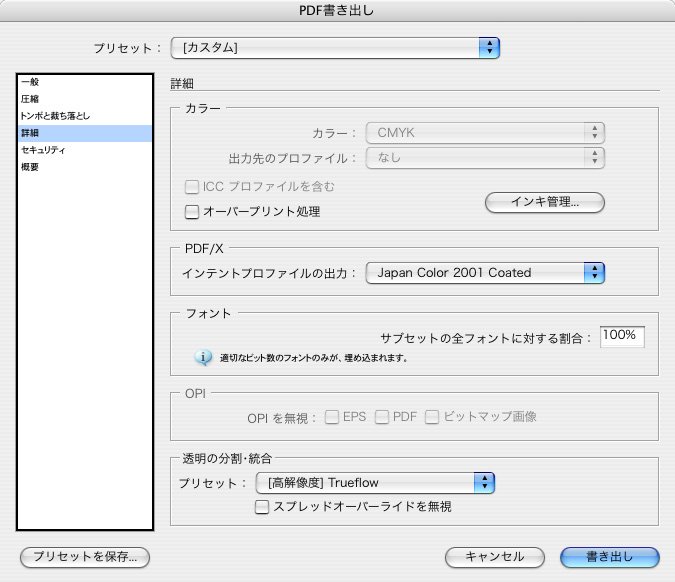This screenshot has height=582, width=675.
Task: Toggle the EPS checkbox under OPI
Action: click(331, 417)
